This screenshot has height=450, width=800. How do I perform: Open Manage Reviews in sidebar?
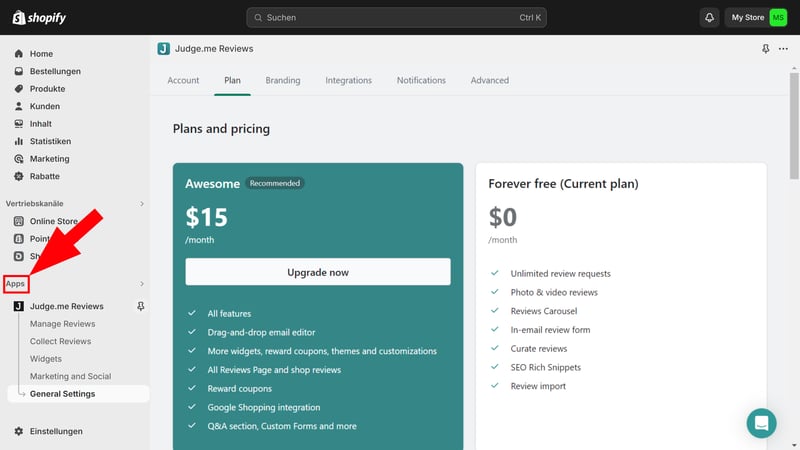tap(62, 324)
